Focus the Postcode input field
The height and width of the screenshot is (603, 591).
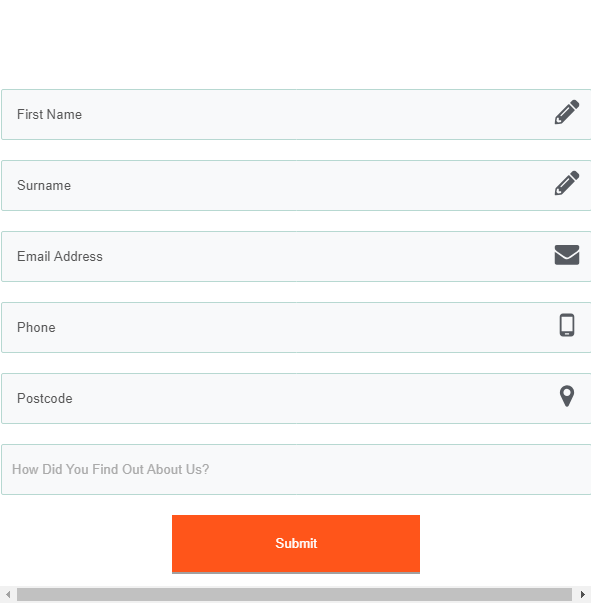click(x=296, y=398)
